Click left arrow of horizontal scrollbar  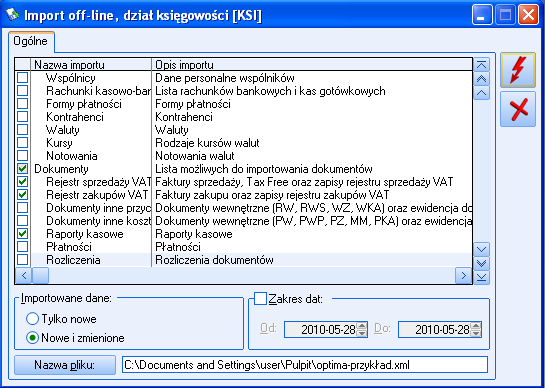click(23, 276)
